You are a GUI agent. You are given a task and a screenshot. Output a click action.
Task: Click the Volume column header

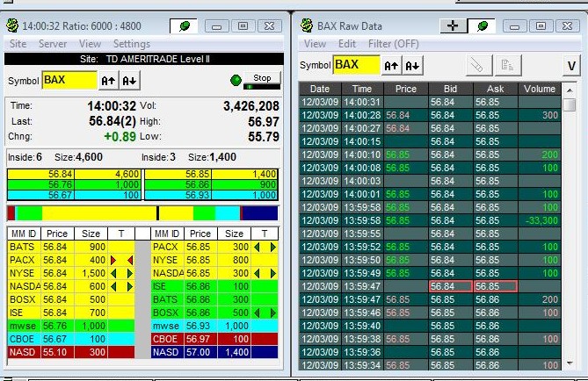[x=540, y=89]
